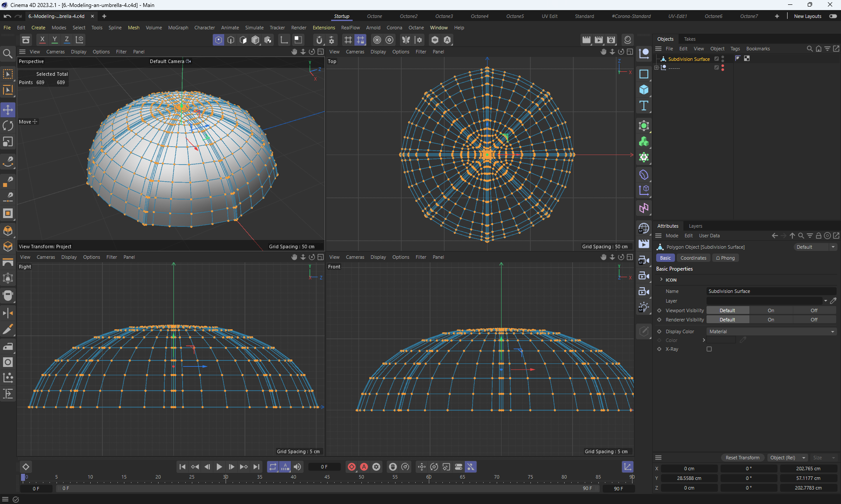Set Viewport Visibility to Off

[x=813, y=310]
